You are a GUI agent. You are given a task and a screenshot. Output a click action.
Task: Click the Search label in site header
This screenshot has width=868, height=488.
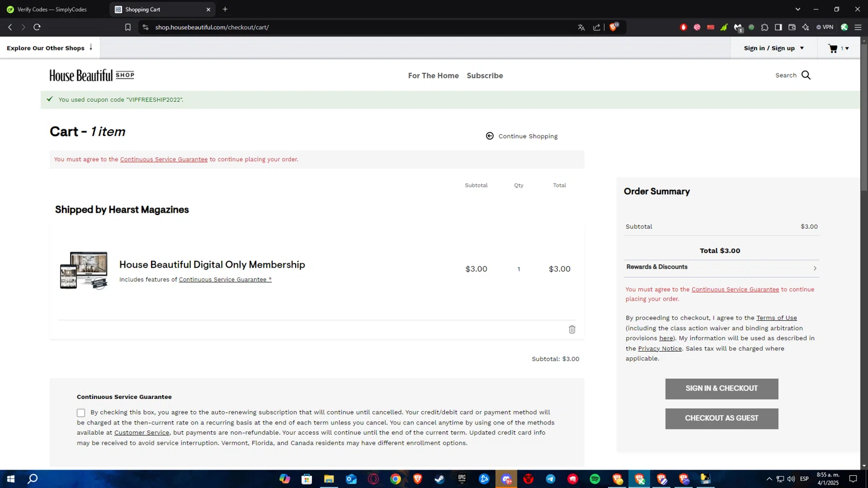(x=786, y=75)
